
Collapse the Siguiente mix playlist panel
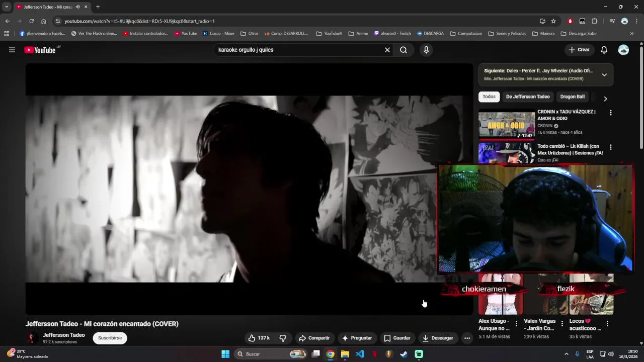click(x=604, y=75)
